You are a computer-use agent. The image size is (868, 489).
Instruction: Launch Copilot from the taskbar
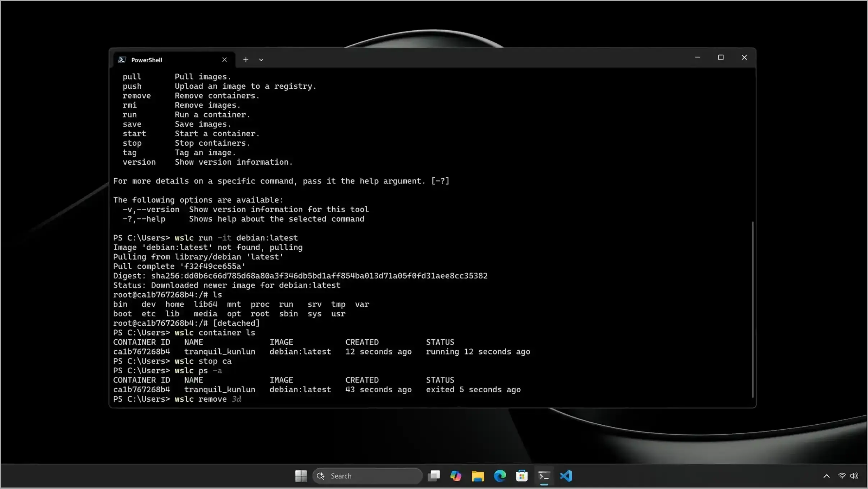point(456,476)
